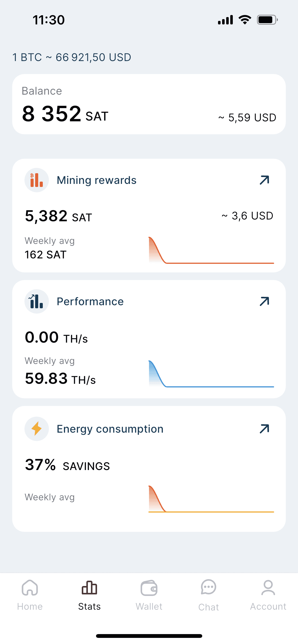Tap the BTC to USD exchange rate
Viewport: 298px width, 644px height.
click(72, 57)
